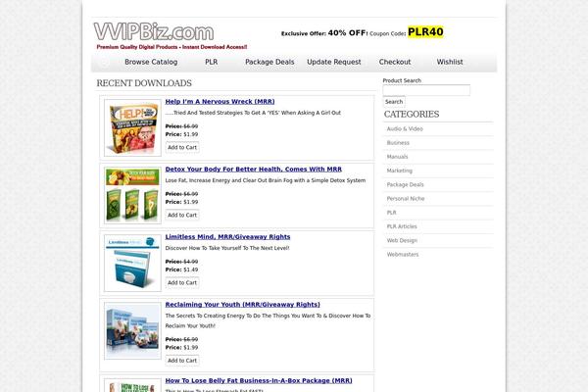Add Detox Your Body product to cart
588x392 pixels.
tap(182, 215)
